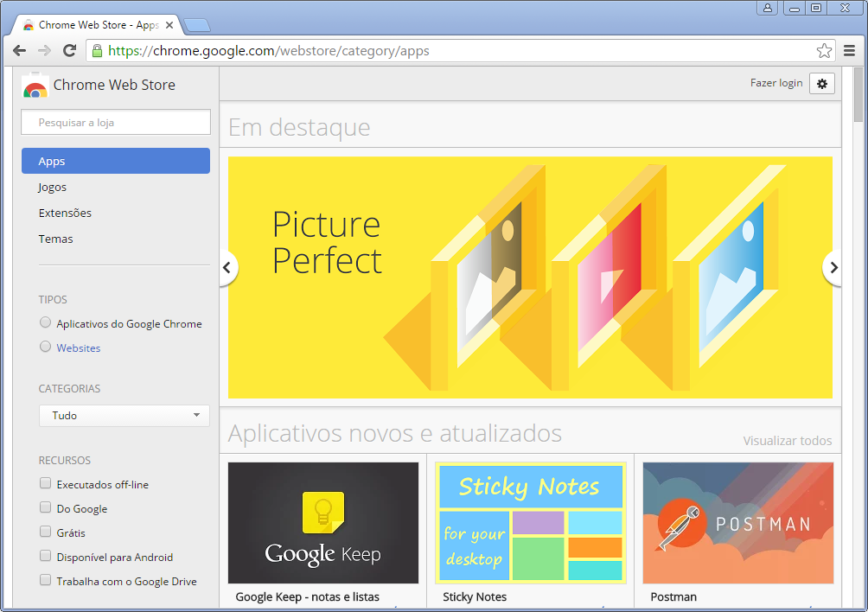
Task: Open the Sticky Notes app title
Action: 475,597
